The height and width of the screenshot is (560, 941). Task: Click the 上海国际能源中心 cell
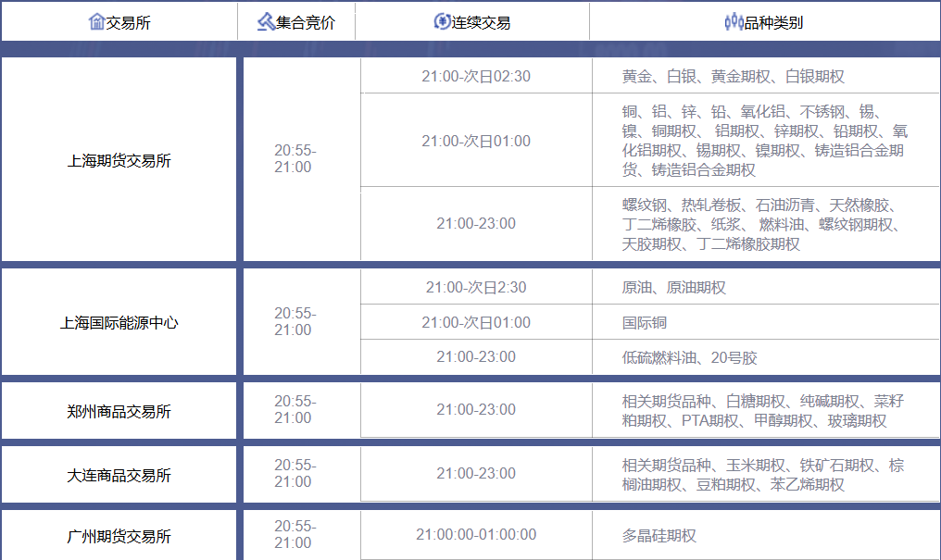coord(119,322)
